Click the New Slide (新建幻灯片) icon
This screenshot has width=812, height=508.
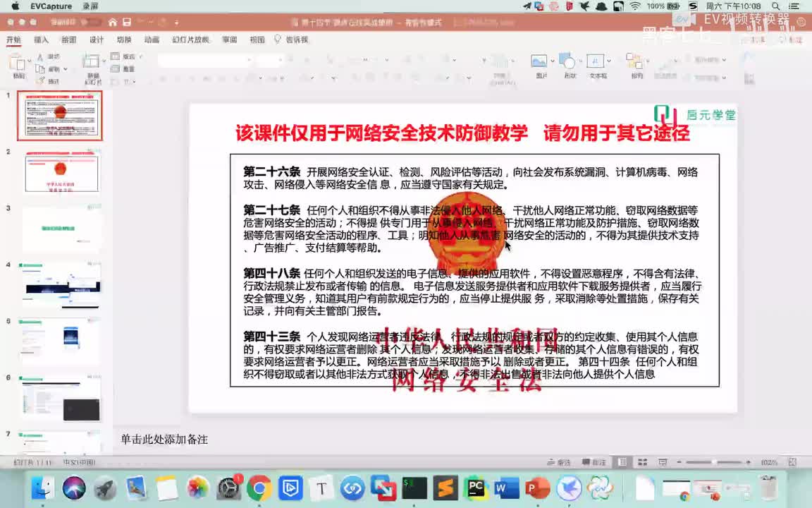point(91,61)
